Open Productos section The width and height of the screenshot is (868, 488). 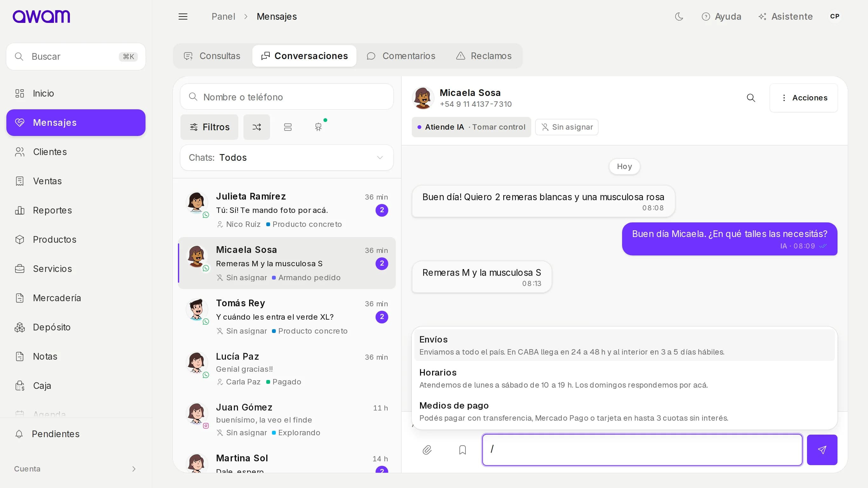pos(76,240)
